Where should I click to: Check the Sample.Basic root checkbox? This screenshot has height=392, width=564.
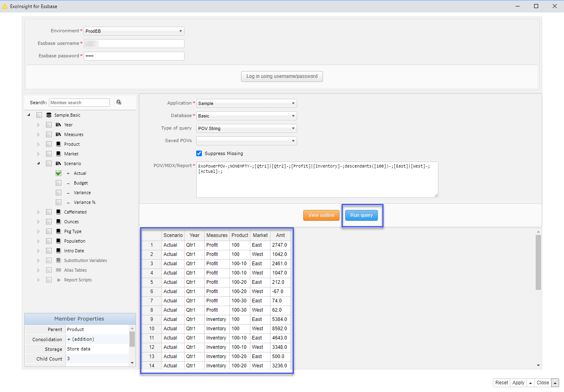pos(39,115)
